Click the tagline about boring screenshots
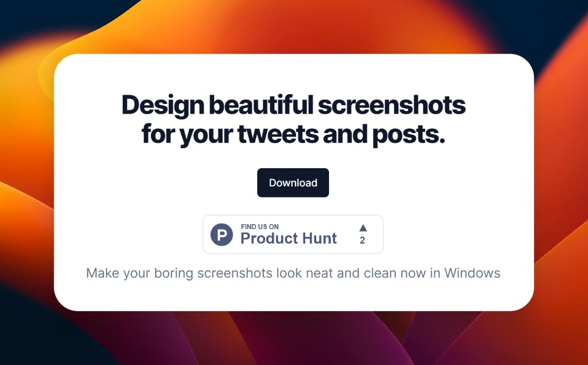 [x=293, y=273]
